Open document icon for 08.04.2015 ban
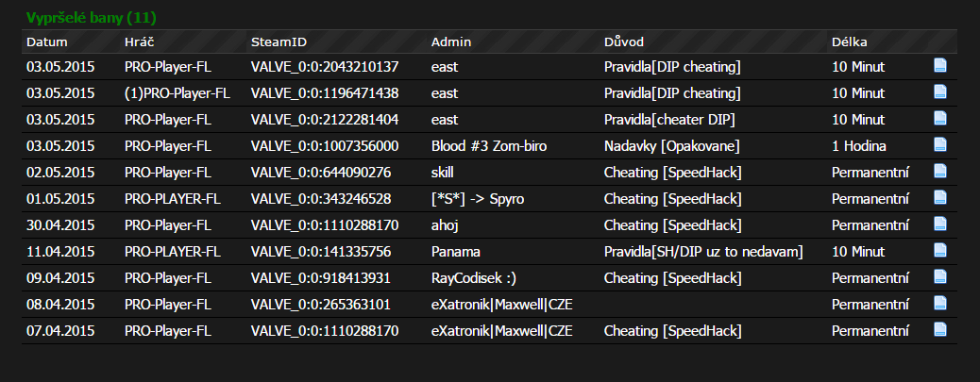 pos(940,303)
